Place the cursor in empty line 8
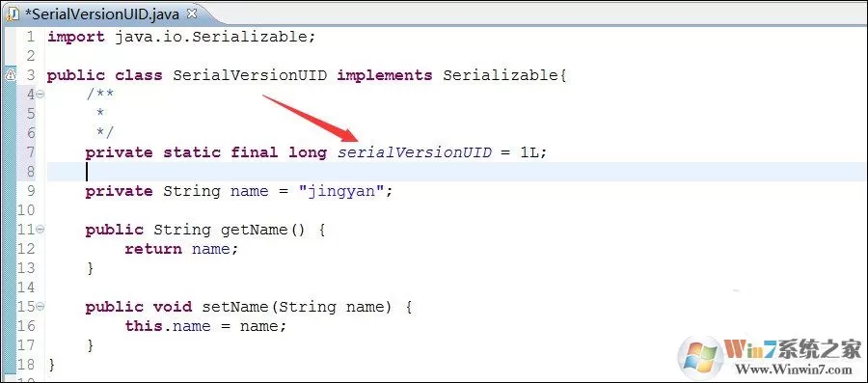 click(457, 172)
